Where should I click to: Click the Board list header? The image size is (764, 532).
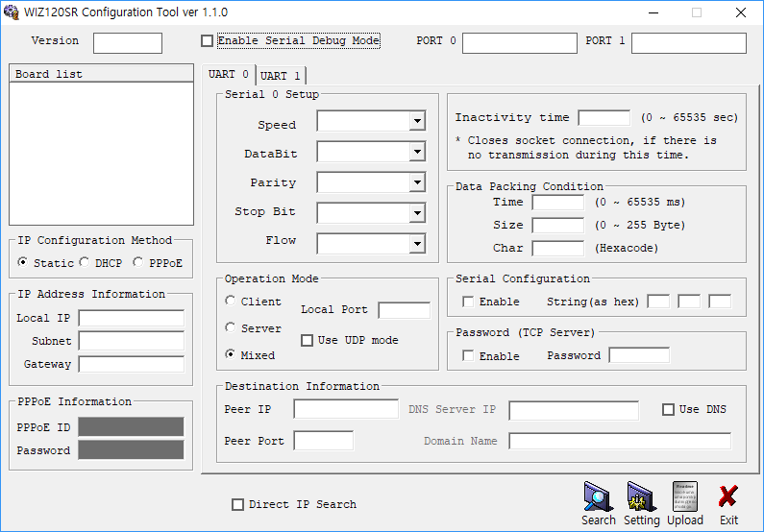coord(101,74)
